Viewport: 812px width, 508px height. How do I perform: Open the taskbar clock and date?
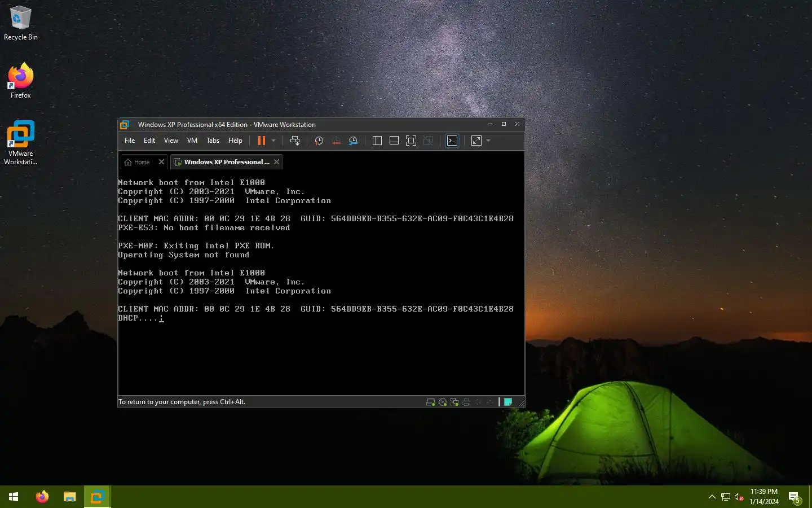[764, 497]
